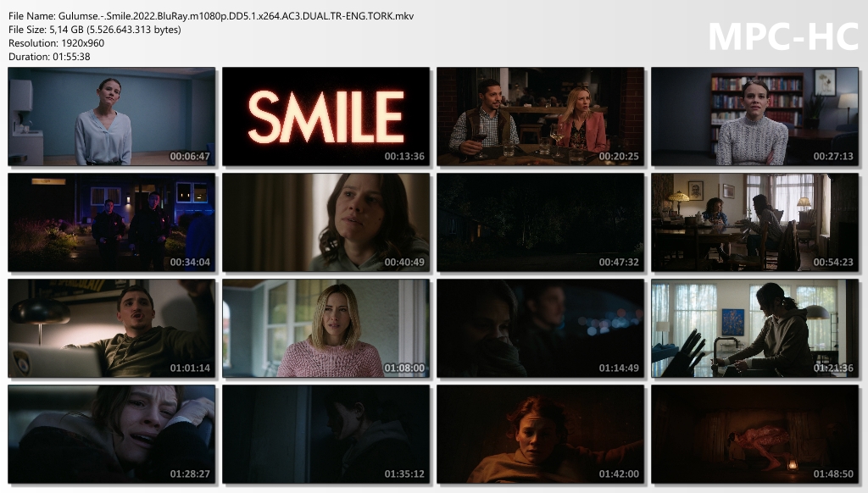The height and width of the screenshot is (493, 868).
Task: Select the dark hallway thumbnail at 01:35:12
Action: (x=326, y=435)
